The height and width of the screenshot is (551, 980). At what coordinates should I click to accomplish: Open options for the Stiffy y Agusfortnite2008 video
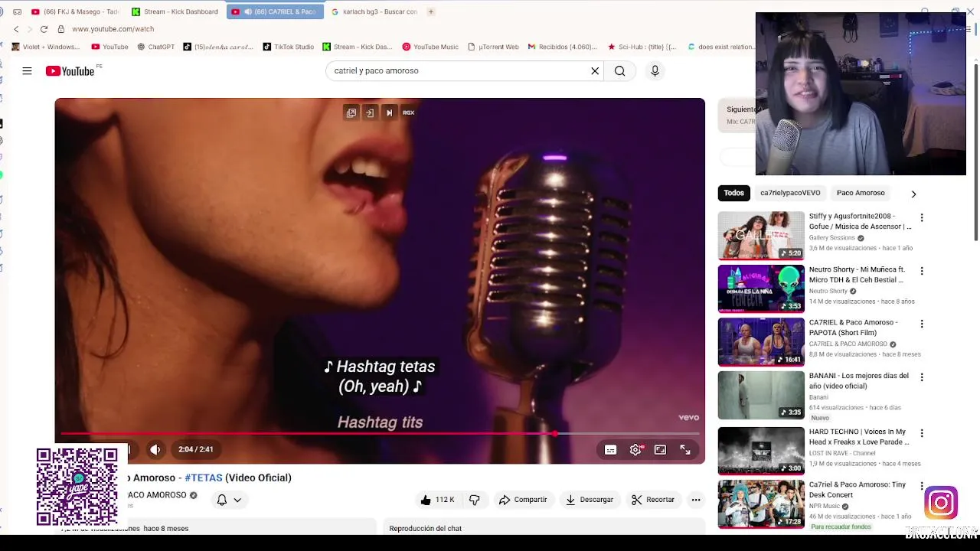922,218
